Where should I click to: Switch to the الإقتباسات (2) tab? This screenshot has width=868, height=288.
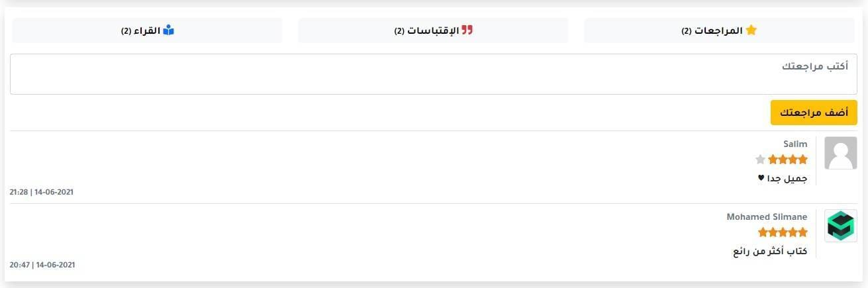(433, 30)
